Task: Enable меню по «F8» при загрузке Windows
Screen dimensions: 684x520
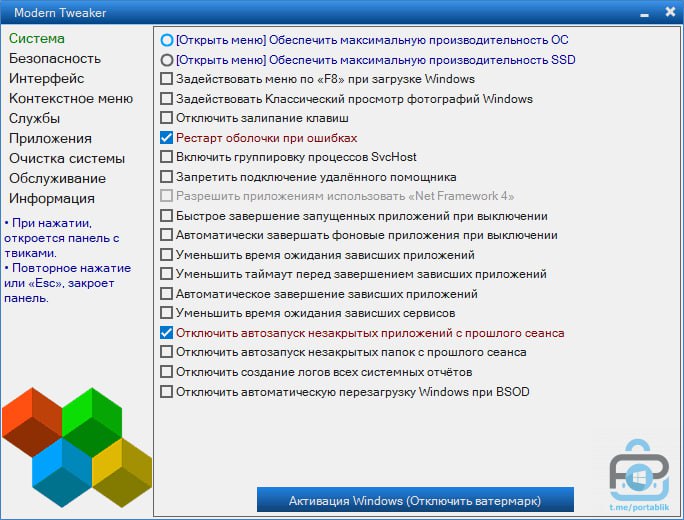Action: (x=166, y=79)
